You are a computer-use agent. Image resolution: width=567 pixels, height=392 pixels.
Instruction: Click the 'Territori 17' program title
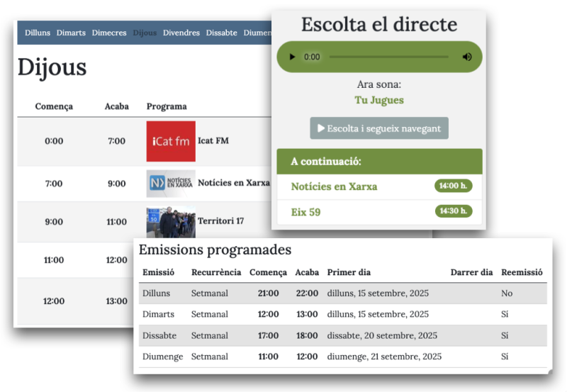click(220, 221)
